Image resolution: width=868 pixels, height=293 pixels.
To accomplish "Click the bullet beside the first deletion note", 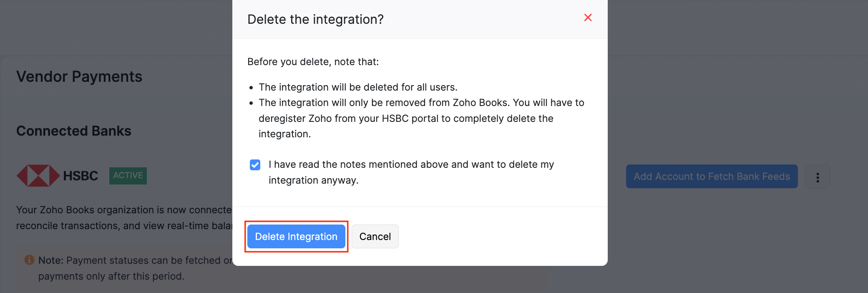I will point(251,88).
